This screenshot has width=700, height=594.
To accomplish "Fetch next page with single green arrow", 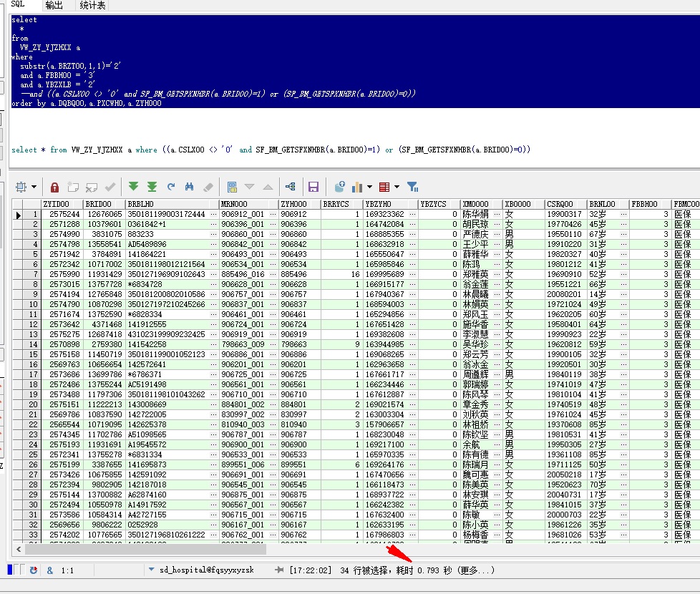I will (x=133, y=187).
